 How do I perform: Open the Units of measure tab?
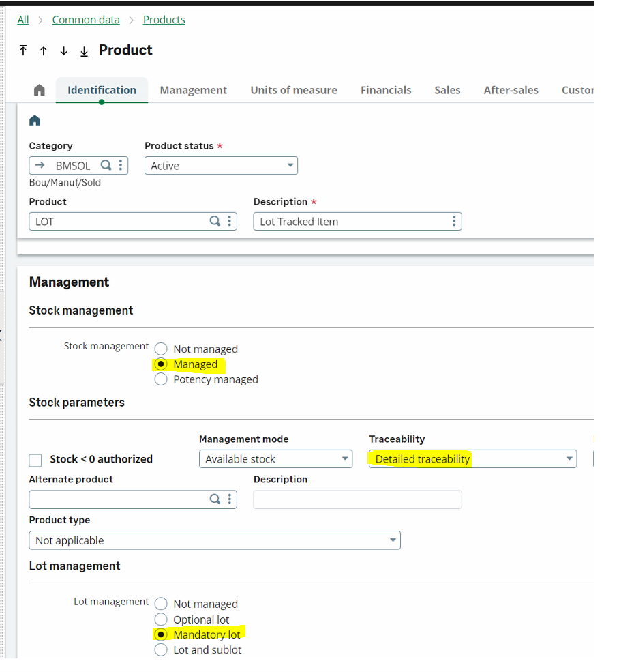pyautogui.click(x=294, y=90)
